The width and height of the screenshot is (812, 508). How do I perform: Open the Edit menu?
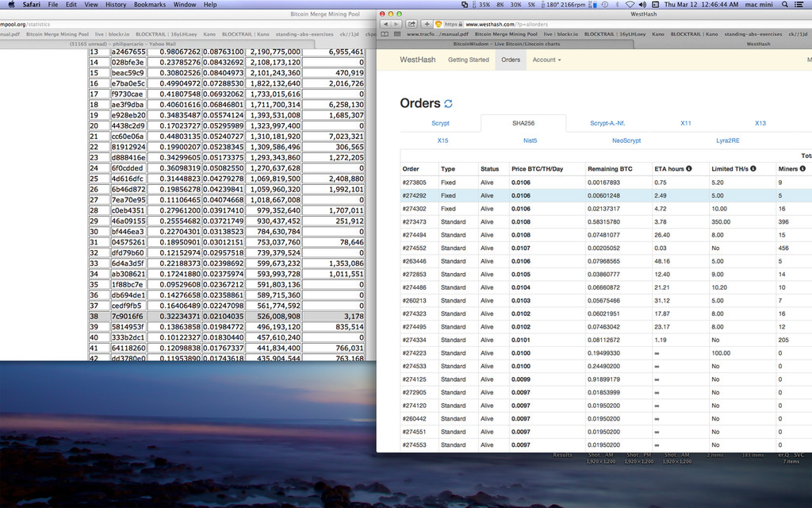(x=71, y=5)
